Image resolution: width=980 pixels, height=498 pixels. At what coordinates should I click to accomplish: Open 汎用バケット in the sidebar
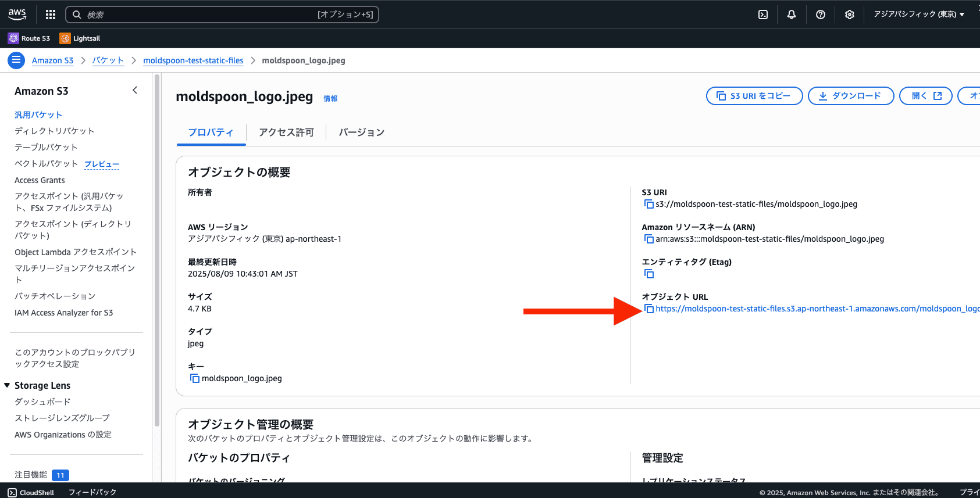coord(38,114)
